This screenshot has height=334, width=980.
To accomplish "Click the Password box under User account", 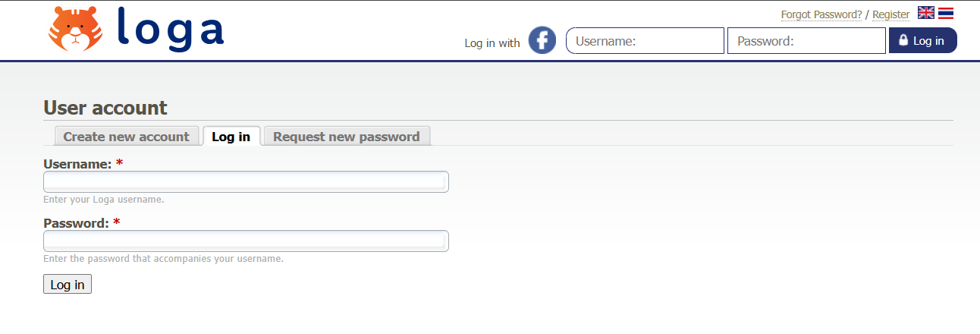I will [246, 241].
